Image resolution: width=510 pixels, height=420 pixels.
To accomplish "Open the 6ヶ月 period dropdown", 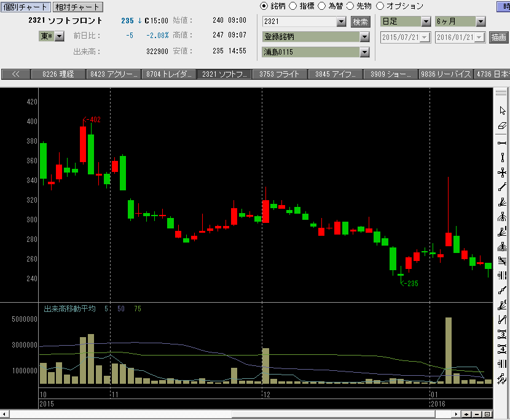I will tap(481, 21).
